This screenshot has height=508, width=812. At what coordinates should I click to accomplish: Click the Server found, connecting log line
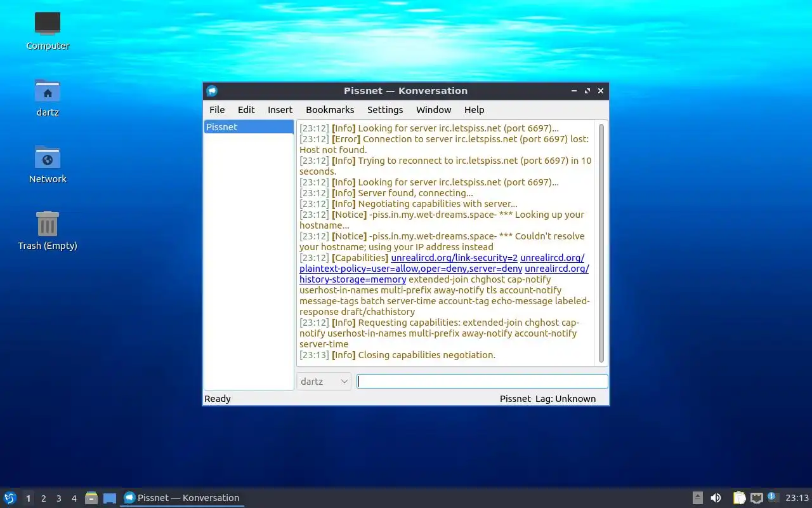tap(386, 193)
